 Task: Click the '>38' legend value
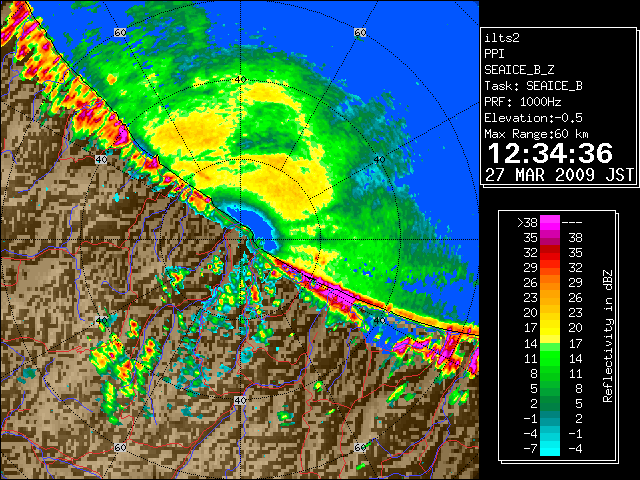pyautogui.click(x=527, y=222)
